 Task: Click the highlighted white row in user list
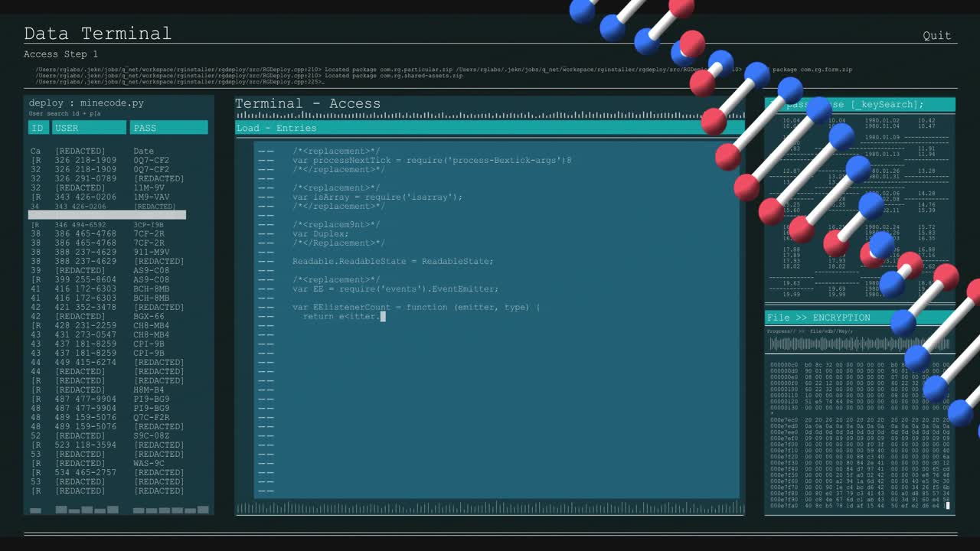tap(107, 216)
